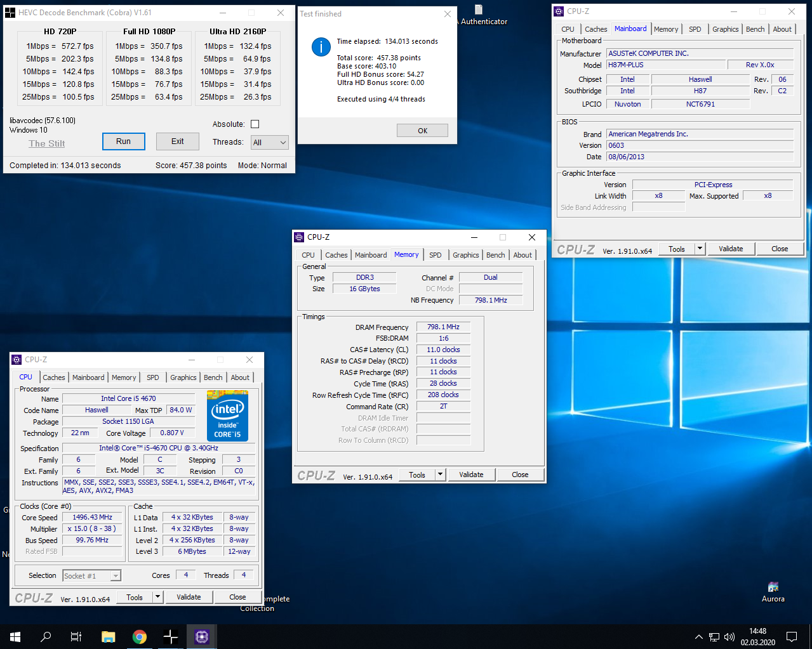Viewport: 812px width, 649px height.
Task: Click Tools button in CPU window
Action: pyautogui.click(x=135, y=597)
